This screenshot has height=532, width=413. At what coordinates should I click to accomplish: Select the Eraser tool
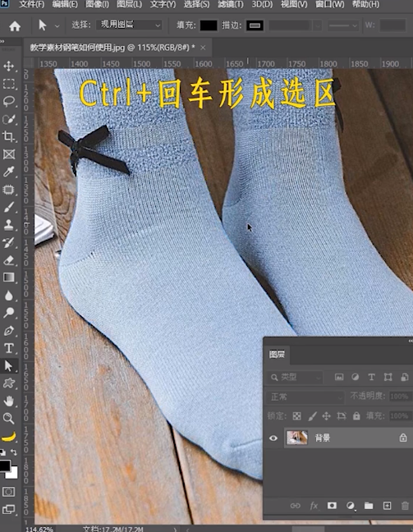pyautogui.click(x=9, y=260)
